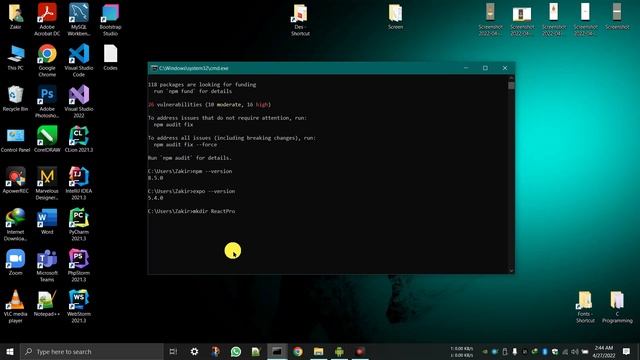Open the Zakir user folder icon
Screen dimensions: 640x360
click(16, 17)
